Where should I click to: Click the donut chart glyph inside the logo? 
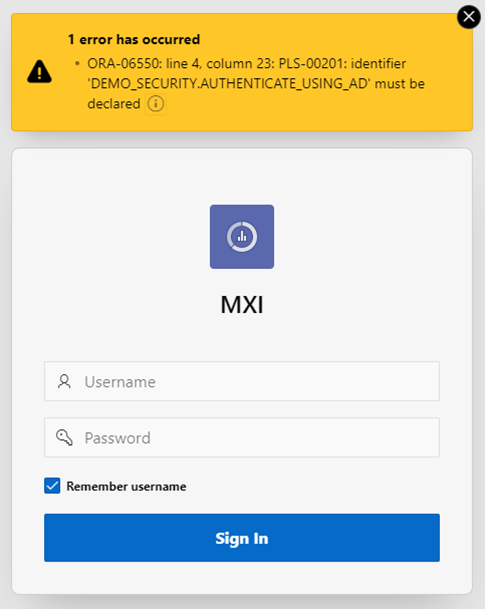click(242, 237)
